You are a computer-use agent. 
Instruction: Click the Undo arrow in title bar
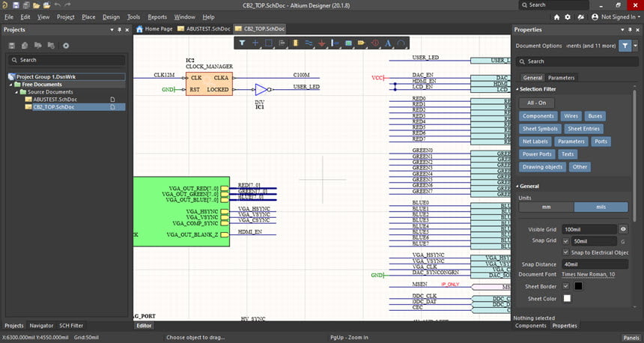click(x=57, y=5)
